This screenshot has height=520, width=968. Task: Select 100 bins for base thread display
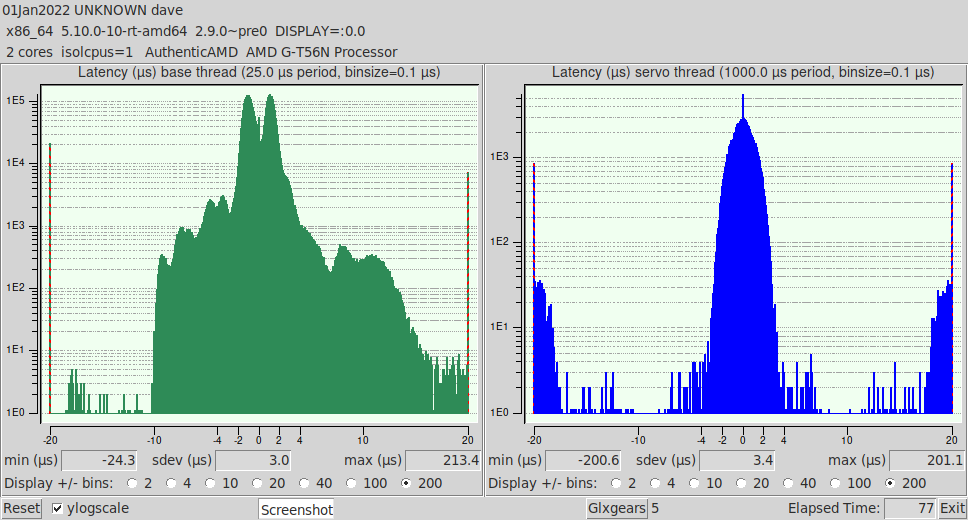click(x=351, y=483)
